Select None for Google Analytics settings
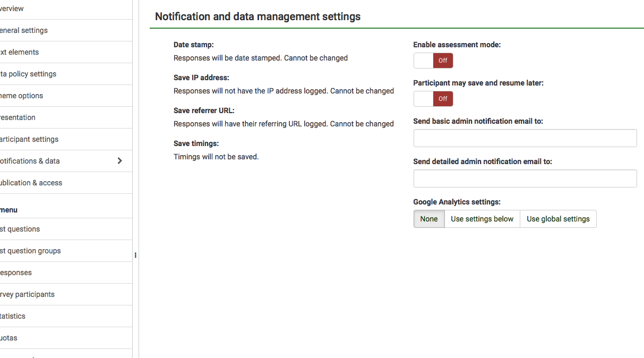The height and width of the screenshot is (358, 644). pyautogui.click(x=429, y=219)
